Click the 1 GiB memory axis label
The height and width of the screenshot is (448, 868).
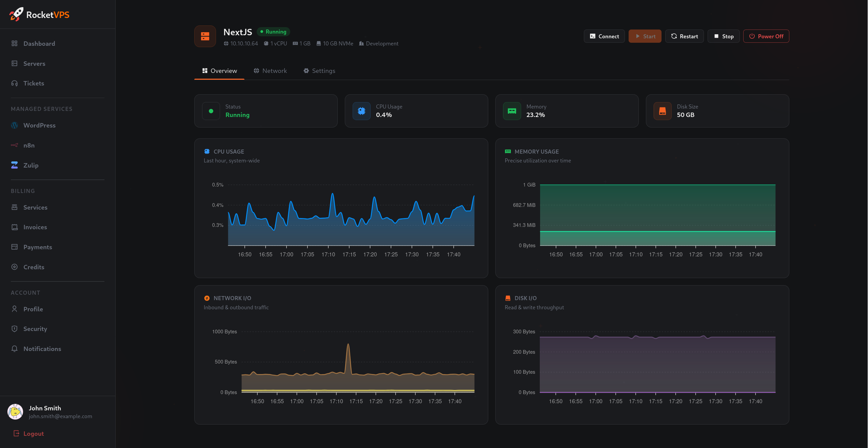pyautogui.click(x=529, y=185)
